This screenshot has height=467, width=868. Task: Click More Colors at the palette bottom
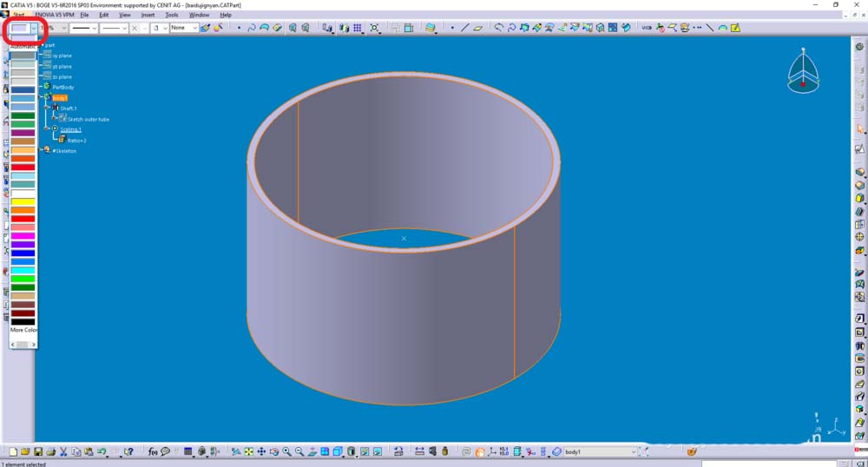click(23, 330)
